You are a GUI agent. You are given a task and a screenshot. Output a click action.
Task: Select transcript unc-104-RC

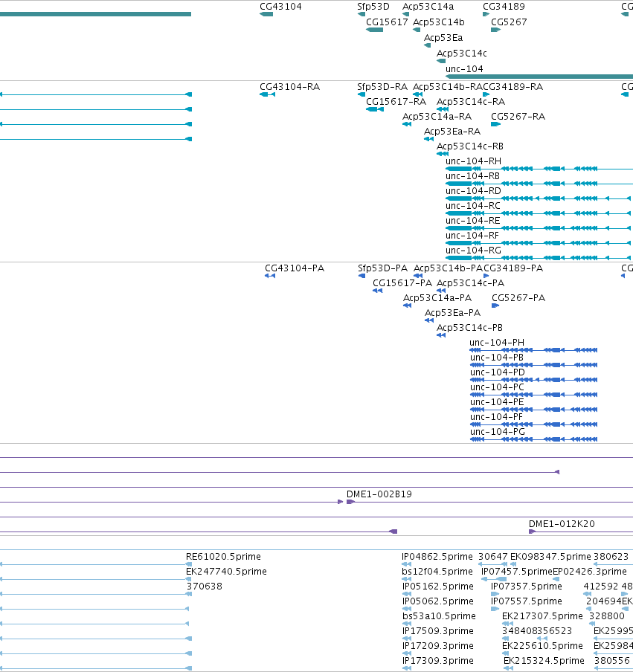click(x=473, y=206)
